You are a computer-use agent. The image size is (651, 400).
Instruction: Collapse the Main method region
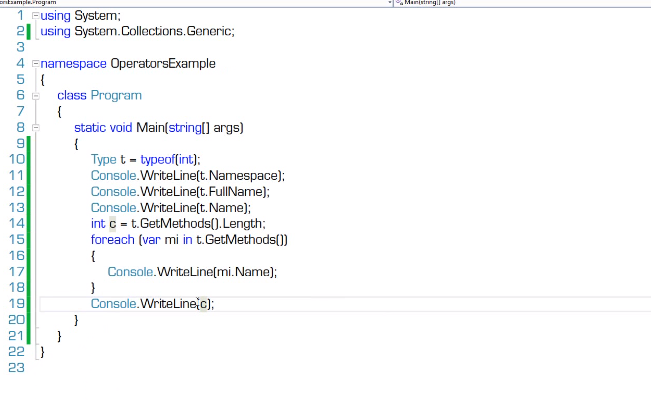click(36, 128)
